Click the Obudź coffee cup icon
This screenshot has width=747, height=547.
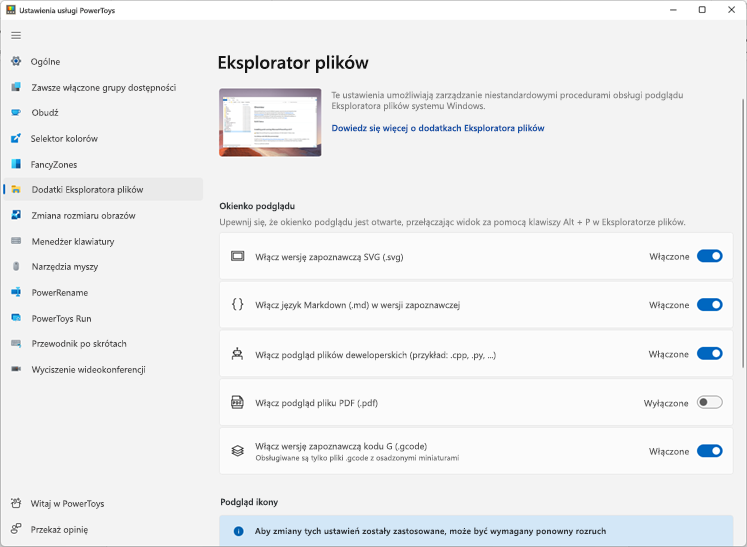tap(16, 112)
